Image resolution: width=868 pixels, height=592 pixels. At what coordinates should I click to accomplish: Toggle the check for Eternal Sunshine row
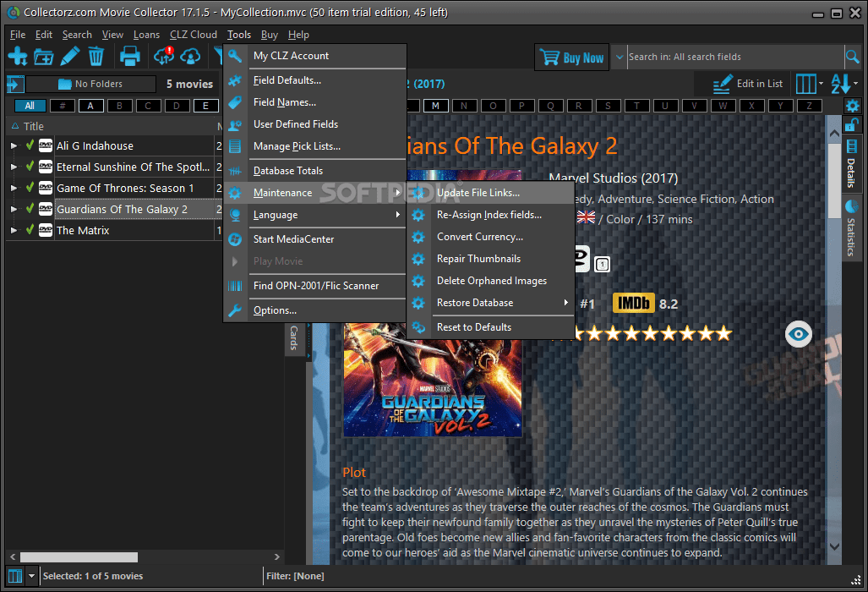click(30, 167)
